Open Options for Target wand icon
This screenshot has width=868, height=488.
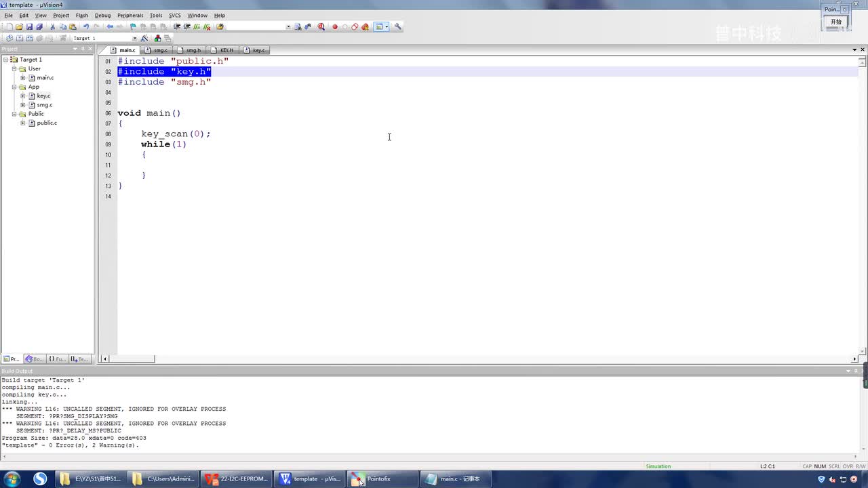pos(144,38)
